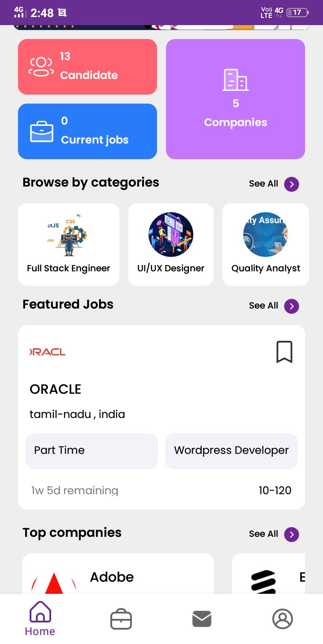Tap See All beside Browse by categories
The width and height of the screenshot is (323, 644).
263,184
